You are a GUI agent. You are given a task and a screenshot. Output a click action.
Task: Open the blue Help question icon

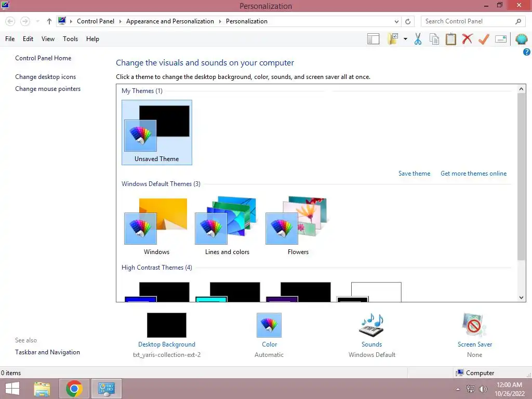pos(527,52)
